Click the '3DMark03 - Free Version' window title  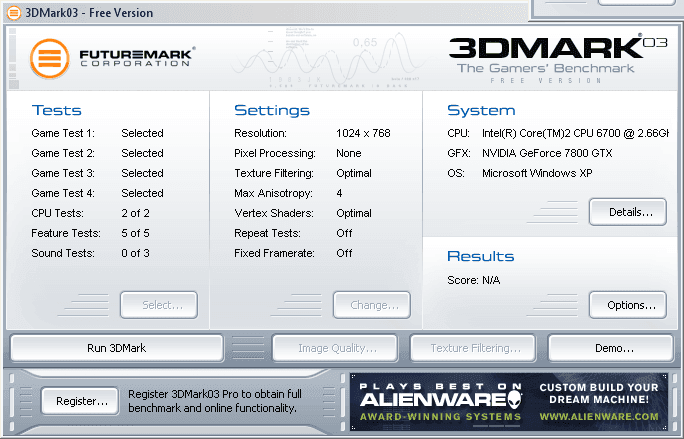coord(89,13)
